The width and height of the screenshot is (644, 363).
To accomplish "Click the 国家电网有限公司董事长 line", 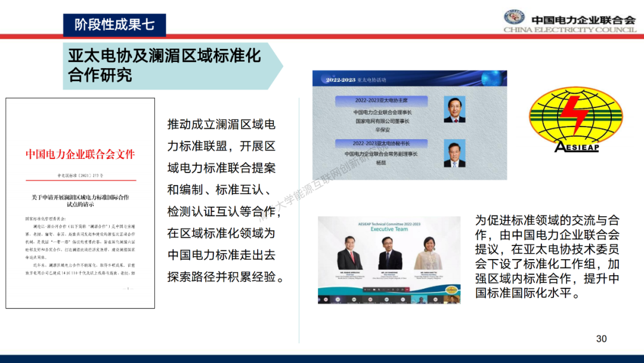I will coord(382,121).
